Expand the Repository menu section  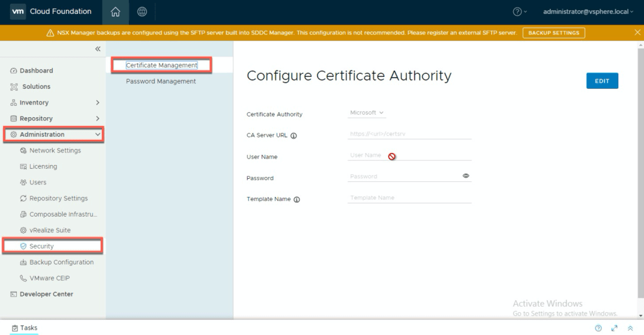coord(97,118)
